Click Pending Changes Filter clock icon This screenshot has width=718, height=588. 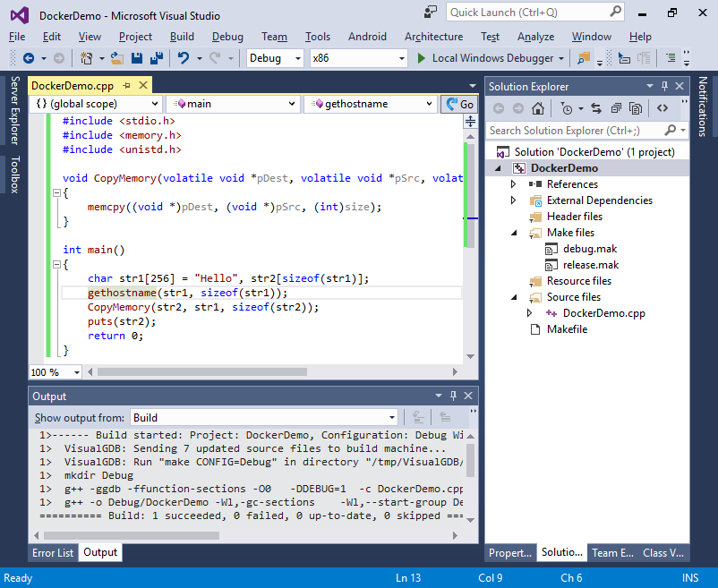pyautogui.click(x=566, y=108)
